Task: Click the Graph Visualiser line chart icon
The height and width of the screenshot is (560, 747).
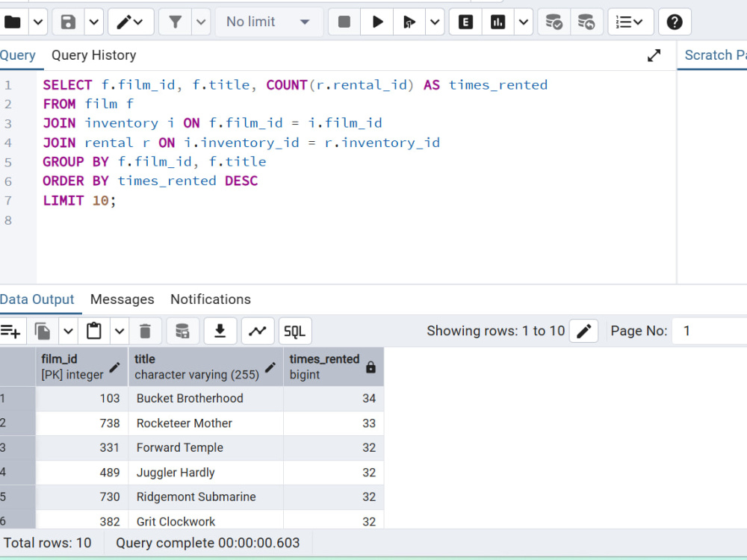Action: point(258,331)
